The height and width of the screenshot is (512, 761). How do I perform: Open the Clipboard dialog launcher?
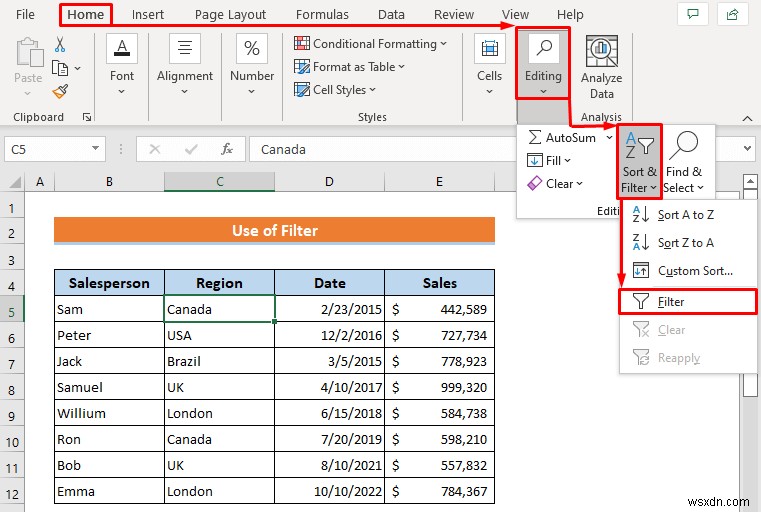click(87, 117)
